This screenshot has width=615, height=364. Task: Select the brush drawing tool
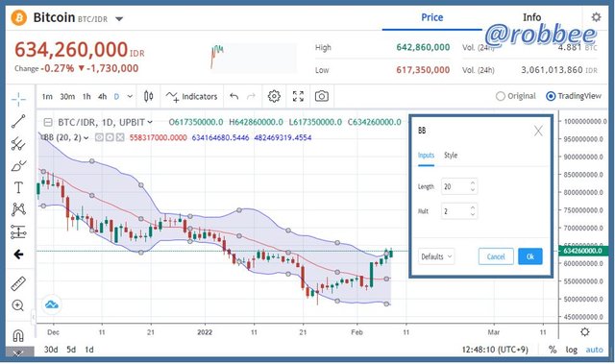click(18, 166)
